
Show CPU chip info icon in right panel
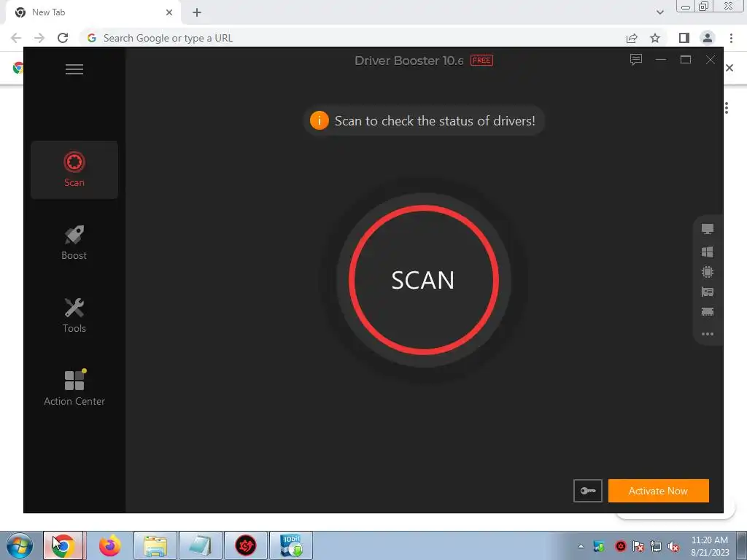coord(708,272)
